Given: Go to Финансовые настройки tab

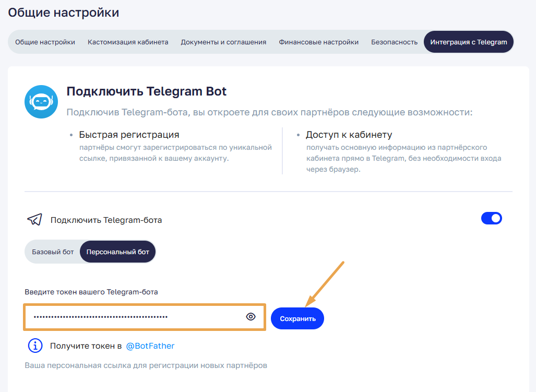Looking at the screenshot, I should click(318, 42).
